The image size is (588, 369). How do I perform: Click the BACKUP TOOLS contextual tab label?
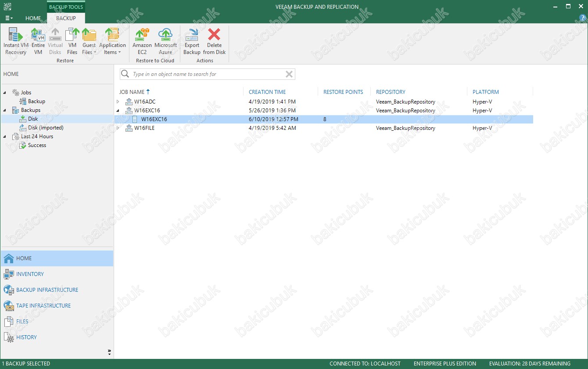pyautogui.click(x=66, y=7)
